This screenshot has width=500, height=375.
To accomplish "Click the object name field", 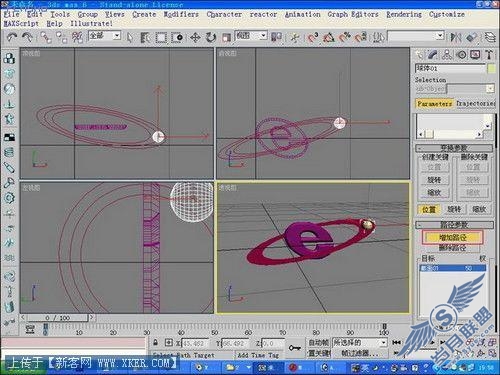I will (x=450, y=68).
